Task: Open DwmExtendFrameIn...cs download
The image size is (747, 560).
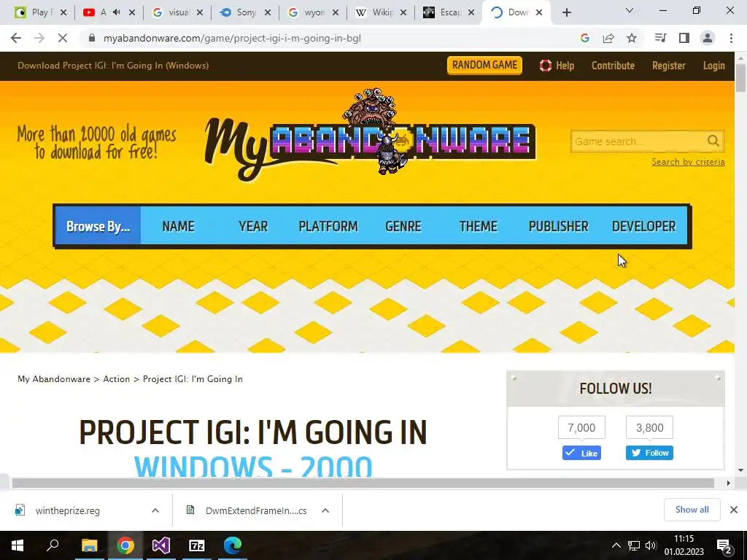Action: click(256, 510)
